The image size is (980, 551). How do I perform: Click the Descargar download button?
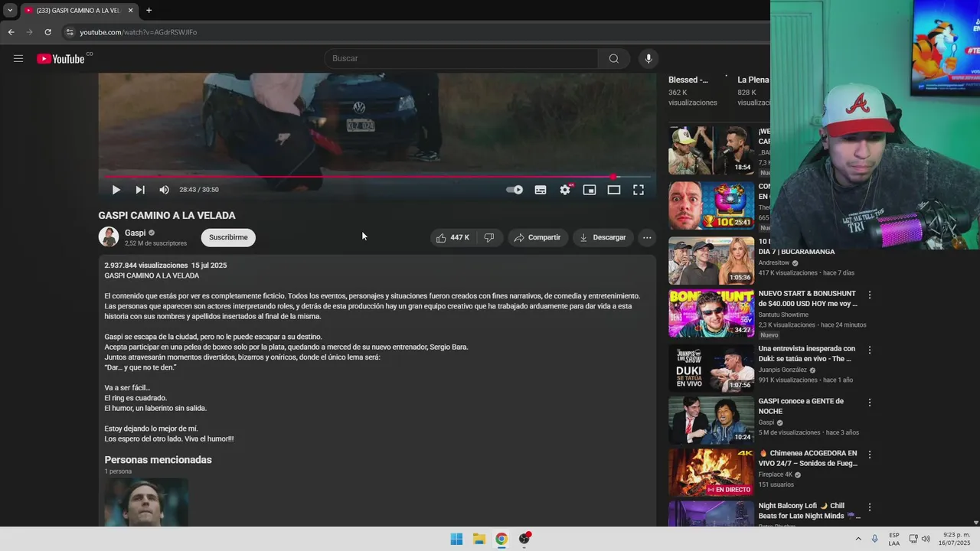coord(603,237)
